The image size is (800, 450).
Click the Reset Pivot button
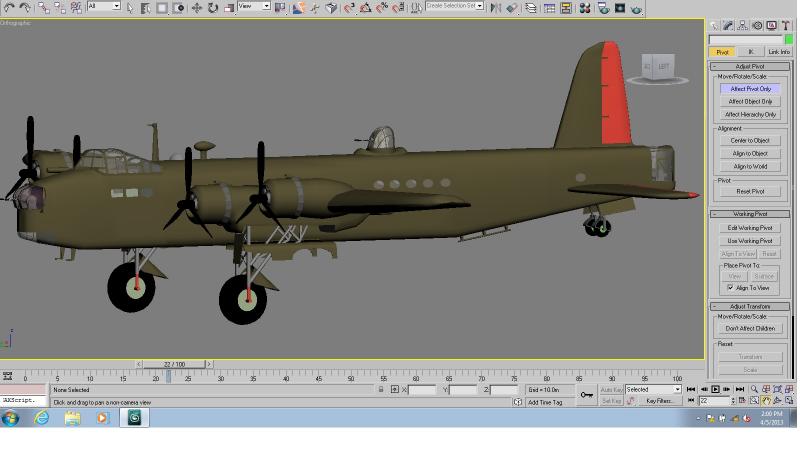click(x=750, y=191)
